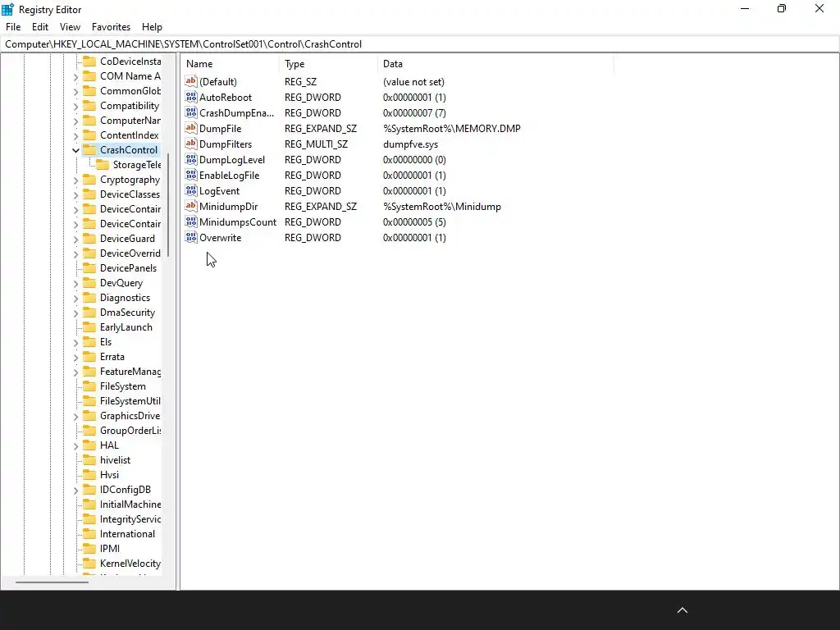Sort by the Type column header
Viewport: 840px width, 630px height.
328,64
